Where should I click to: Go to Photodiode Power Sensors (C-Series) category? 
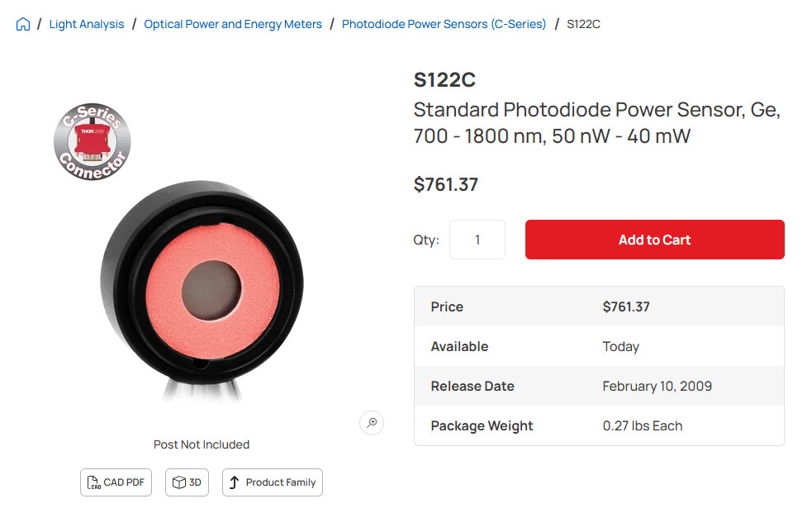pos(444,24)
